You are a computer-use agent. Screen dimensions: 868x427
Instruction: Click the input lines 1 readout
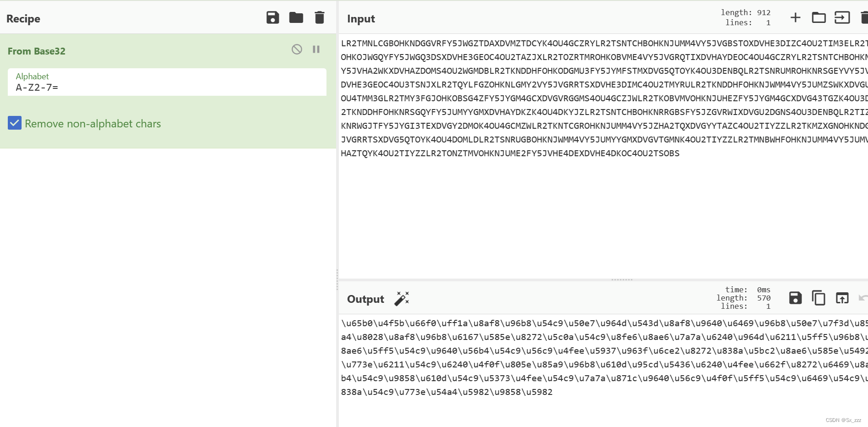748,22
